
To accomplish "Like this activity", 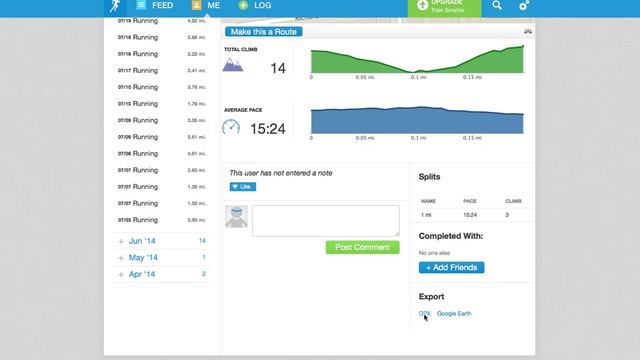I will [243, 187].
